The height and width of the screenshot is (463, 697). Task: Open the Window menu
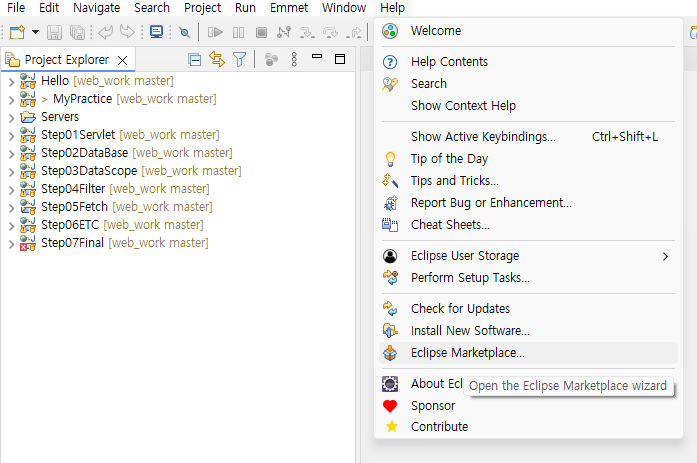coord(344,8)
